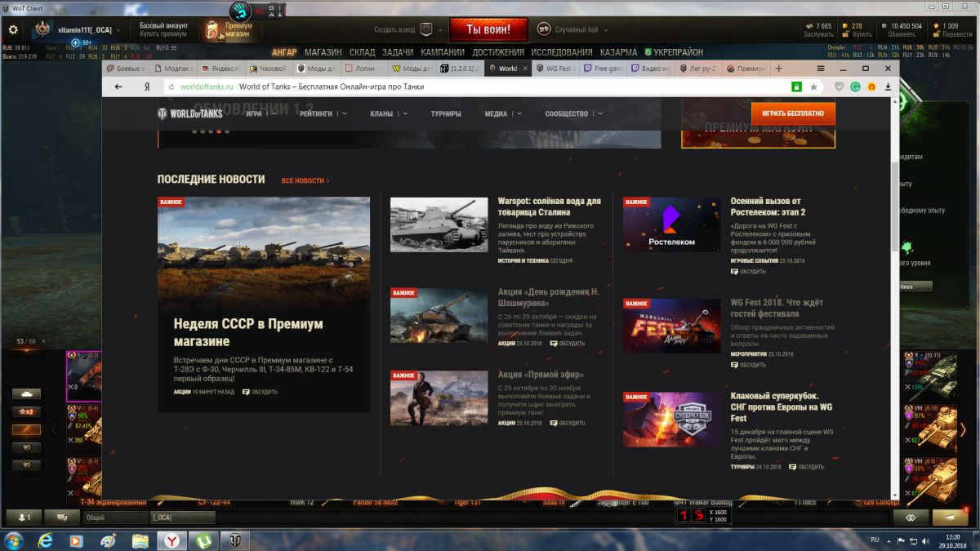Toggle the x2 bonus tank filter
The image size is (980, 551).
coord(25,411)
